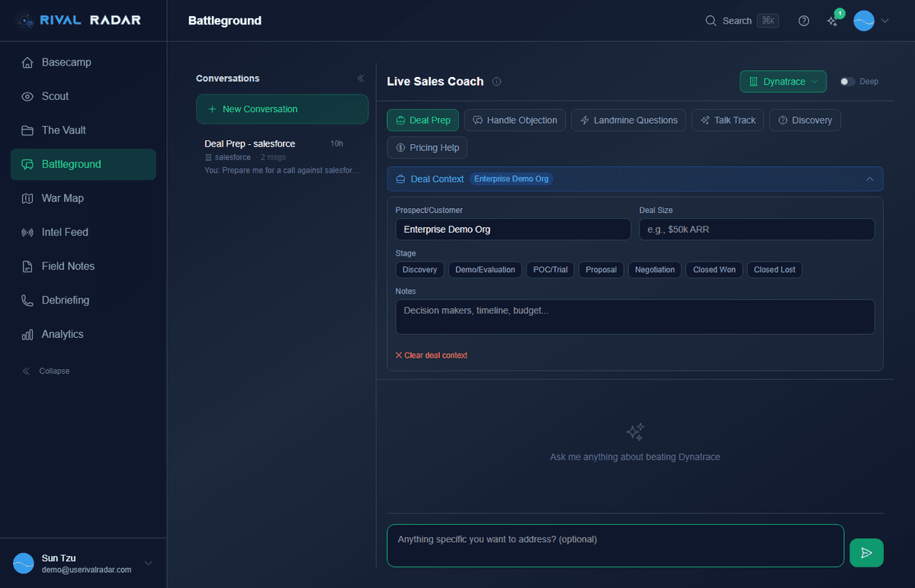Clear the deal context
This screenshot has height=588, width=915.
click(x=431, y=355)
